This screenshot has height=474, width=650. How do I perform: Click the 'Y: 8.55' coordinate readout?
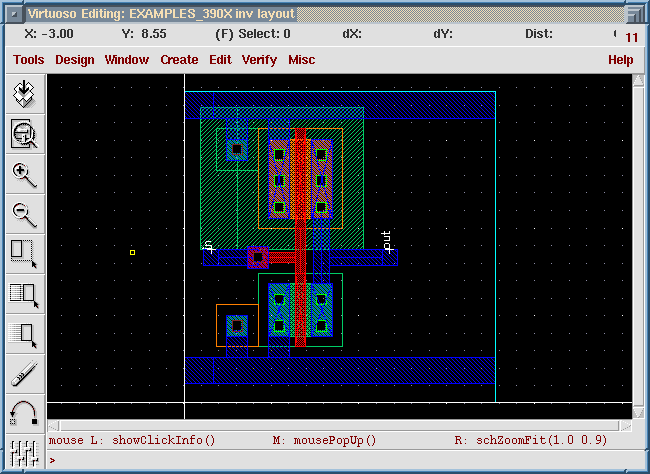tap(144, 34)
